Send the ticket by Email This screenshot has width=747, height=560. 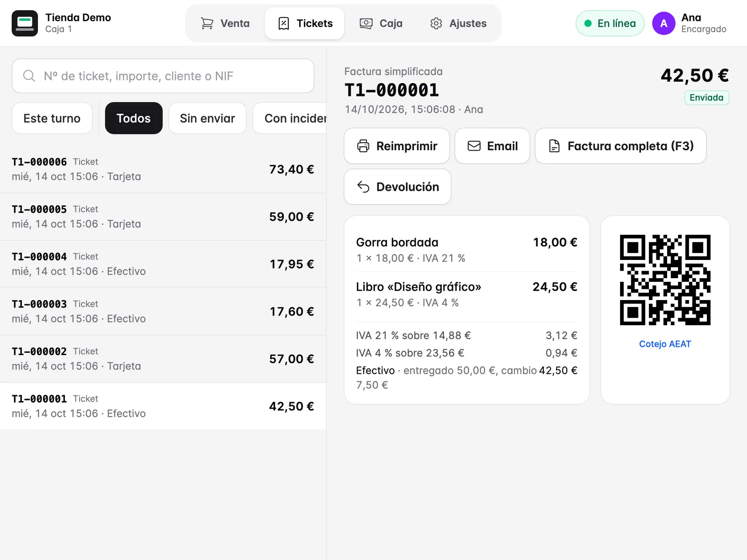click(492, 146)
